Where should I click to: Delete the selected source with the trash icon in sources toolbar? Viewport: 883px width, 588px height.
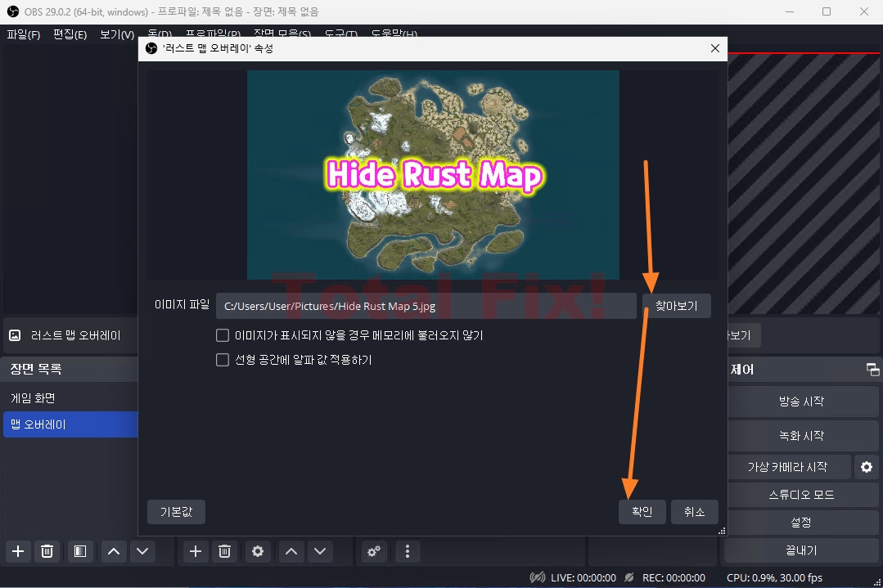pyautogui.click(x=225, y=551)
